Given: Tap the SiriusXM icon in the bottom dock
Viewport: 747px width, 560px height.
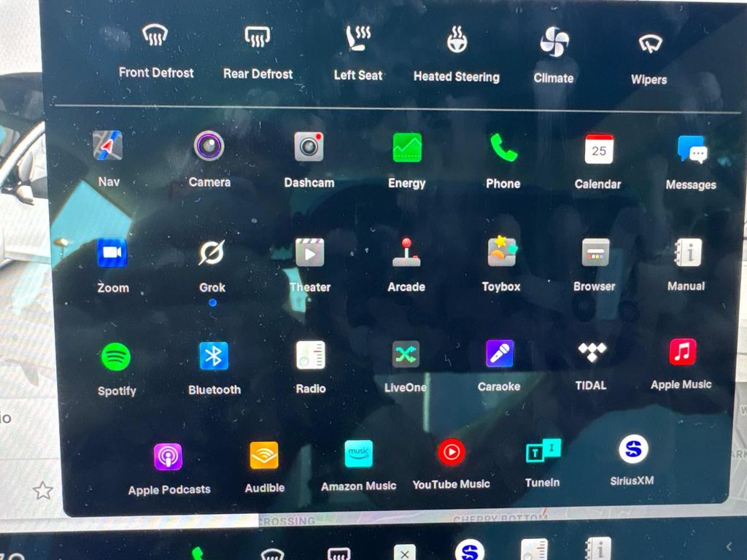Looking at the screenshot, I should click(470, 550).
